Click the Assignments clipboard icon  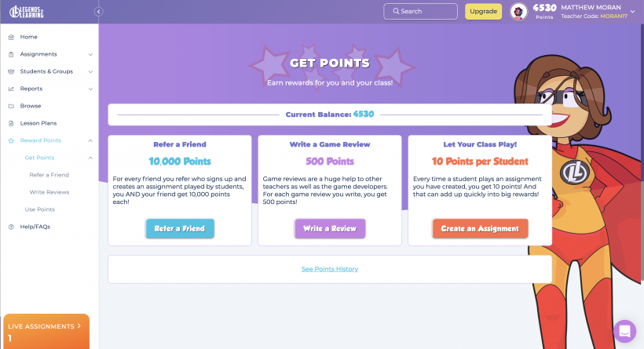pyautogui.click(x=11, y=54)
